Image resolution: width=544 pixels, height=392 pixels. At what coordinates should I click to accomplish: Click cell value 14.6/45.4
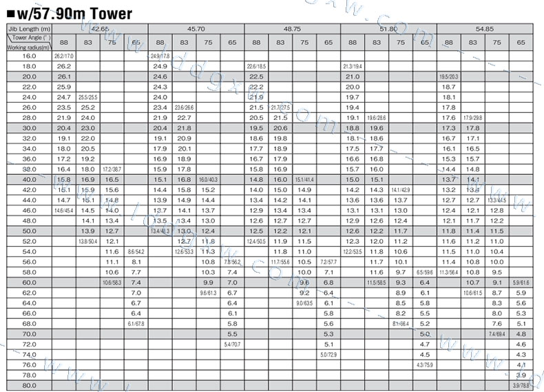tap(64, 211)
